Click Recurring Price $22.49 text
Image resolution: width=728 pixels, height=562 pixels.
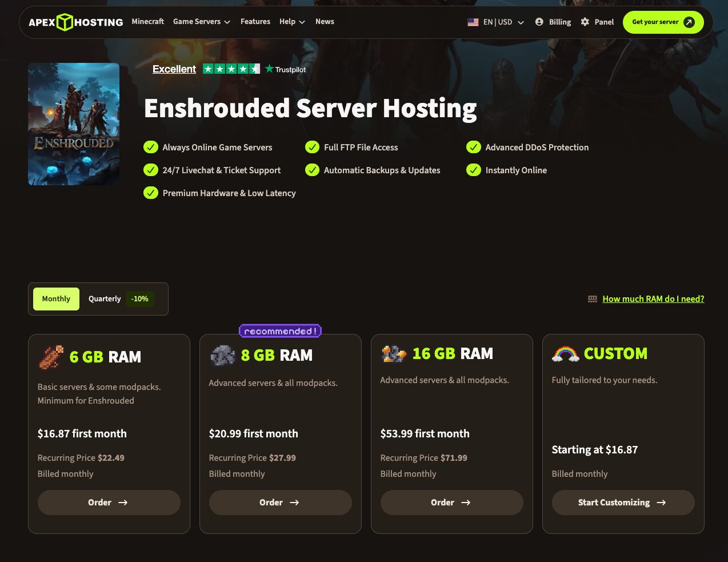click(81, 458)
